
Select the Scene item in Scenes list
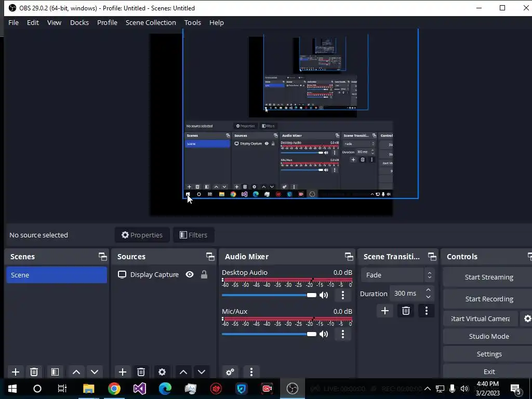coord(57,275)
